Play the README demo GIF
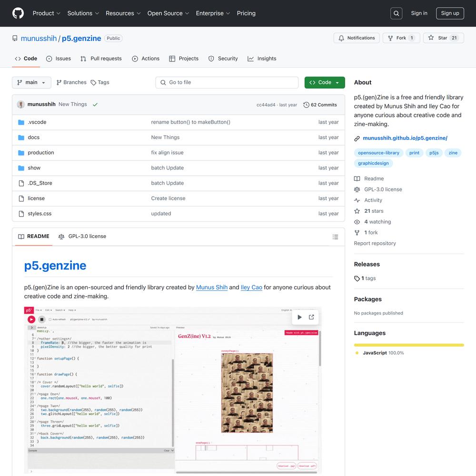 point(299,317)
